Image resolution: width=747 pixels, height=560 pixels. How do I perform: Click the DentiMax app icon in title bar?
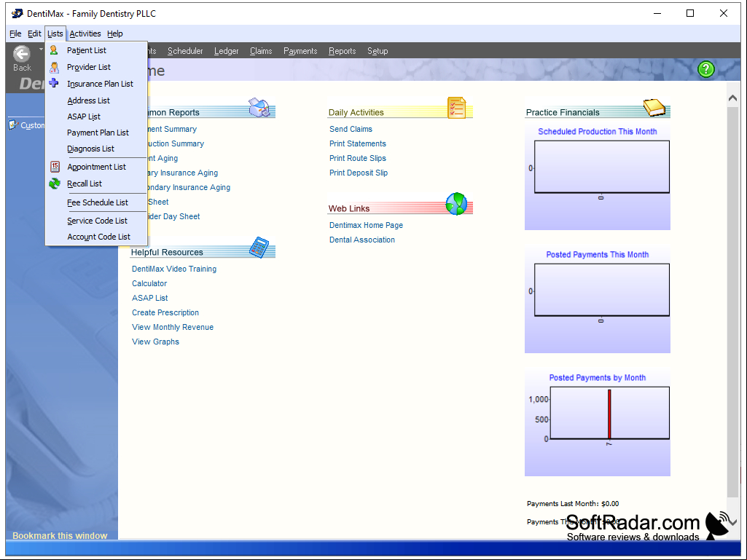pyautogui.click(x=17, y=13)
